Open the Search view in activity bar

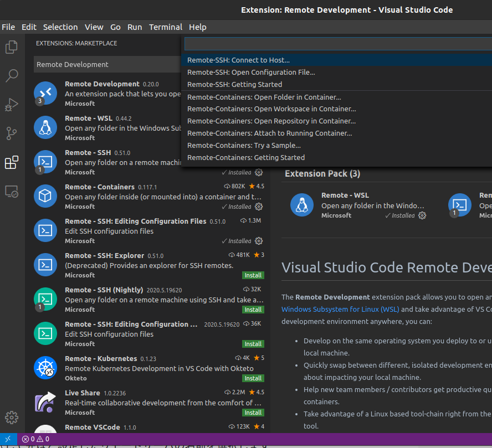point(12,75)
